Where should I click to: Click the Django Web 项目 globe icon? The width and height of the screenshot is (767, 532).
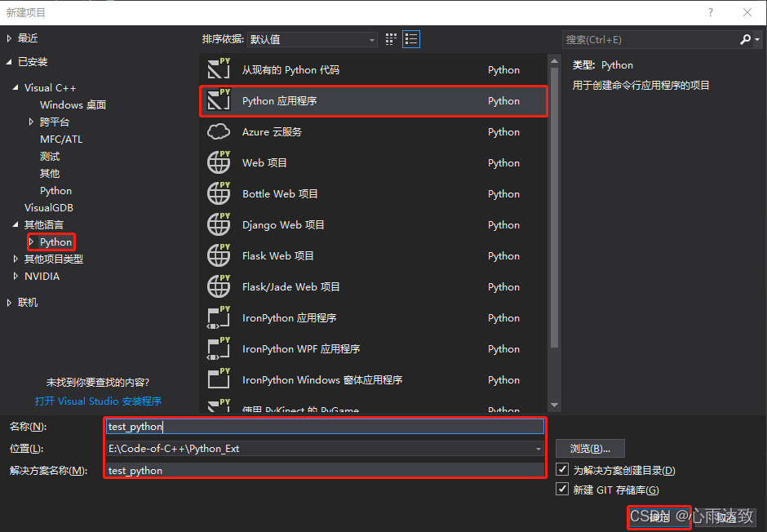(x=219, y=224)
